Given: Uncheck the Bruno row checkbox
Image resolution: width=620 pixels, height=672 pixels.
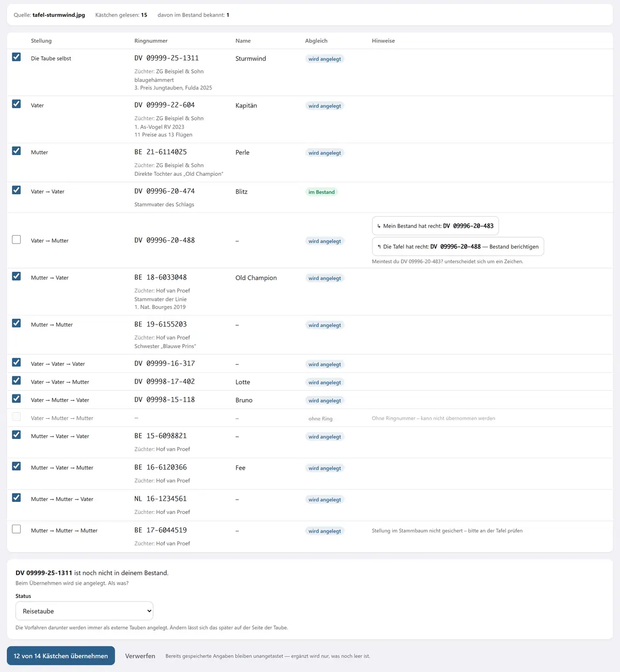Looking at the screenshot, I should click(x=17, y=399).
